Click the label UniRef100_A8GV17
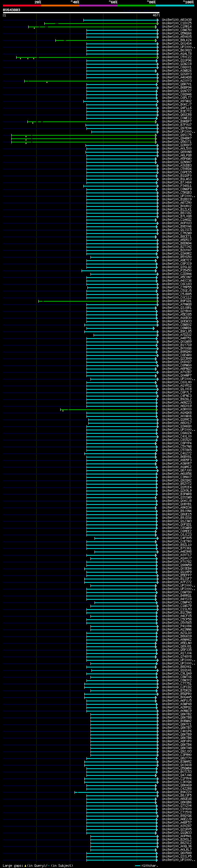The height and width of the screenshot is (868, 197). tap(177, 423)
